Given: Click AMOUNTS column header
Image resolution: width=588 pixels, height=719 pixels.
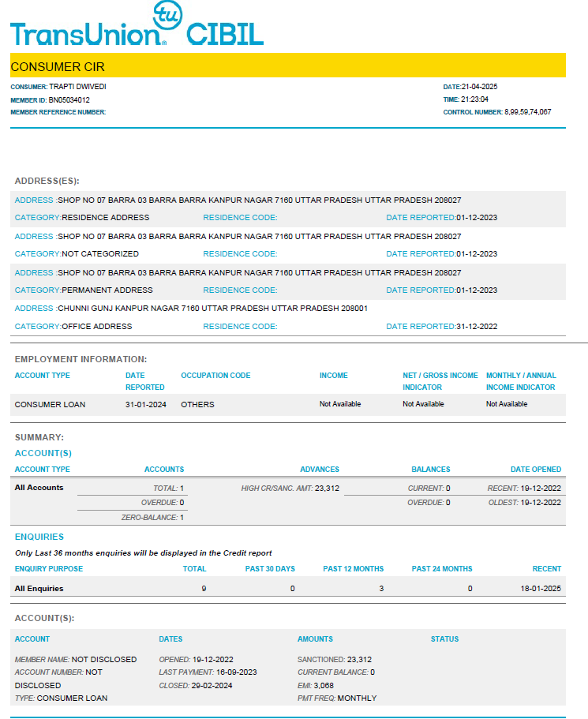Looking at the screenshot, I should 315,638.
